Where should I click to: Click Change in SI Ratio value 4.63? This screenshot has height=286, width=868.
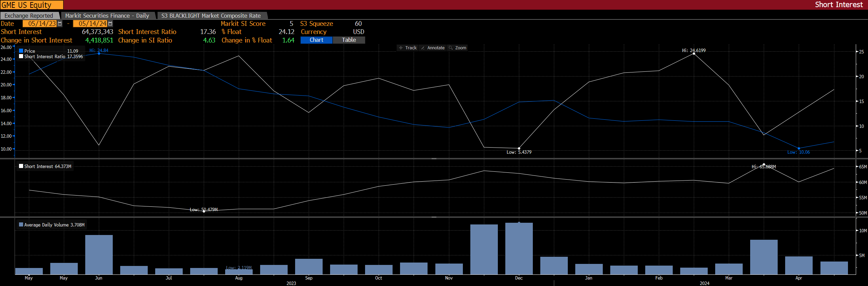coord(209,40)
